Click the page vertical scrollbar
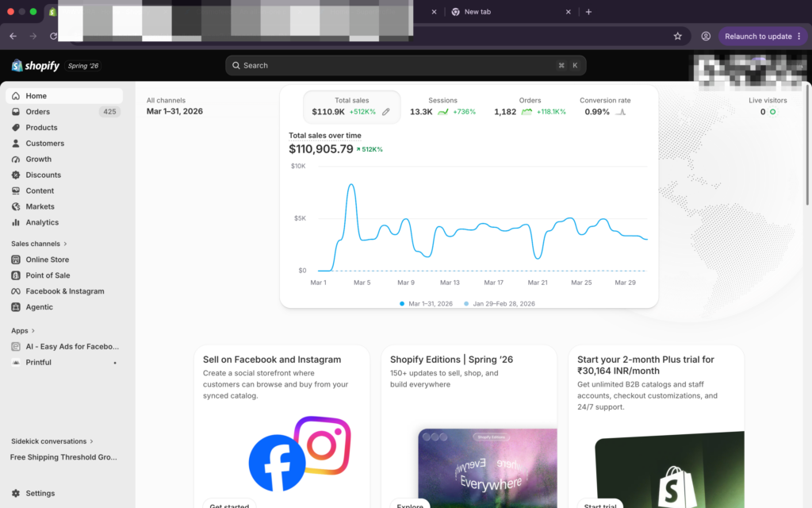The width and height of the screenshot is (812, 508). 808,145
